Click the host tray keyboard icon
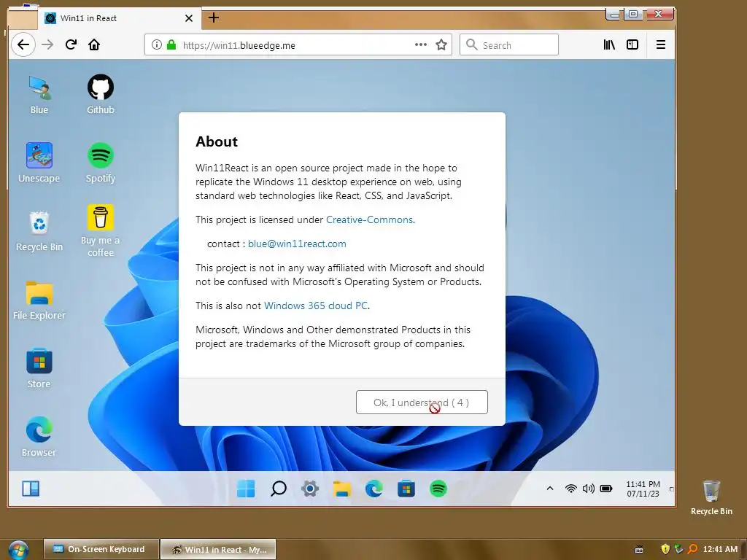This screenshot has width=747, height=560. pyautogui.click(x=639, y=550)
